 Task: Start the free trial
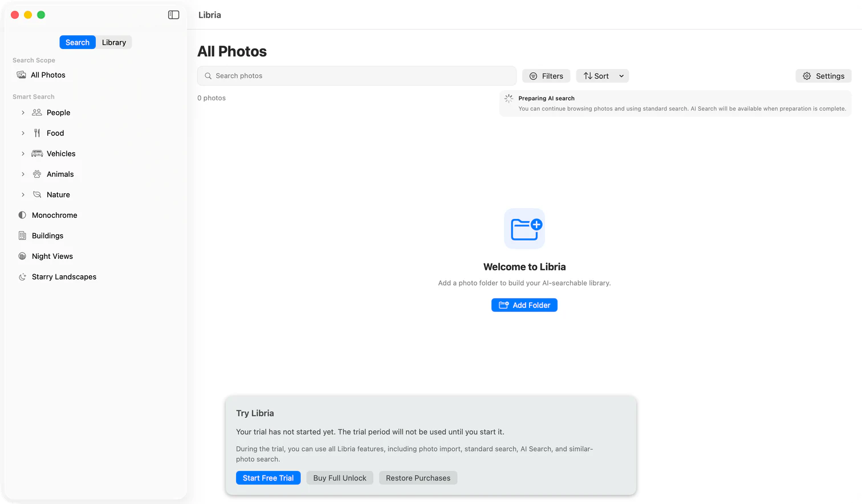tap(268, 478)
